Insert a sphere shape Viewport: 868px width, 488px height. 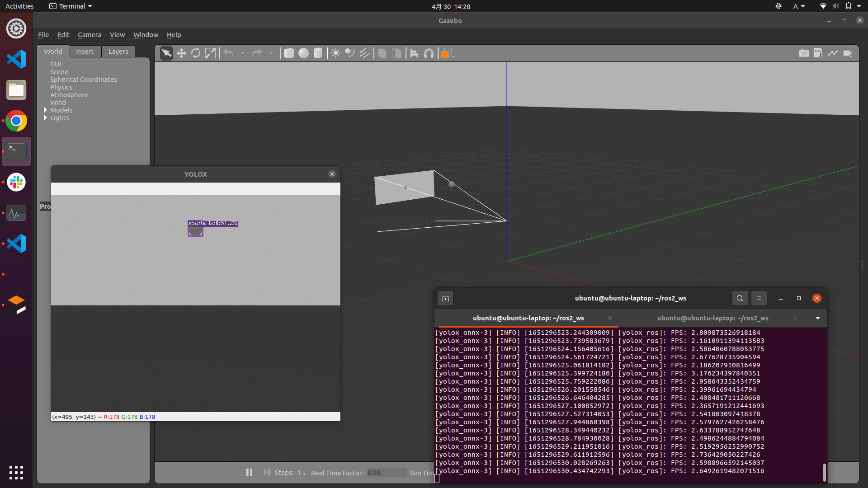303,53
